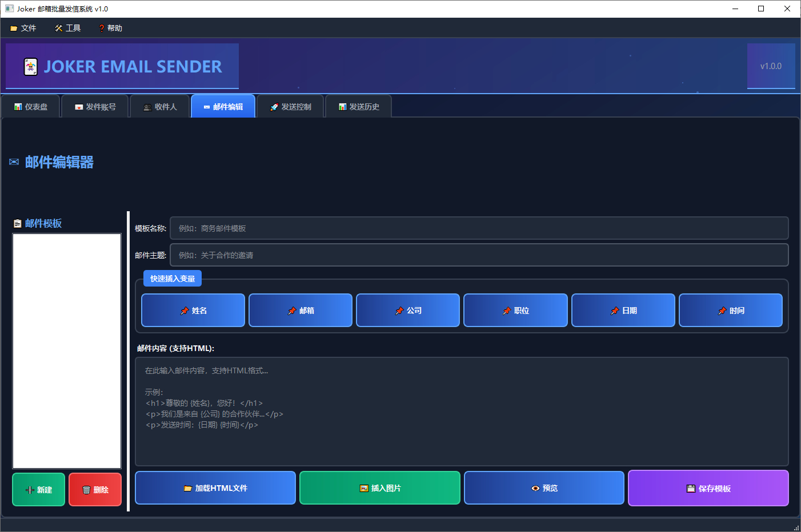Click 插入图片 to insert an image

(x=379, y=487)
